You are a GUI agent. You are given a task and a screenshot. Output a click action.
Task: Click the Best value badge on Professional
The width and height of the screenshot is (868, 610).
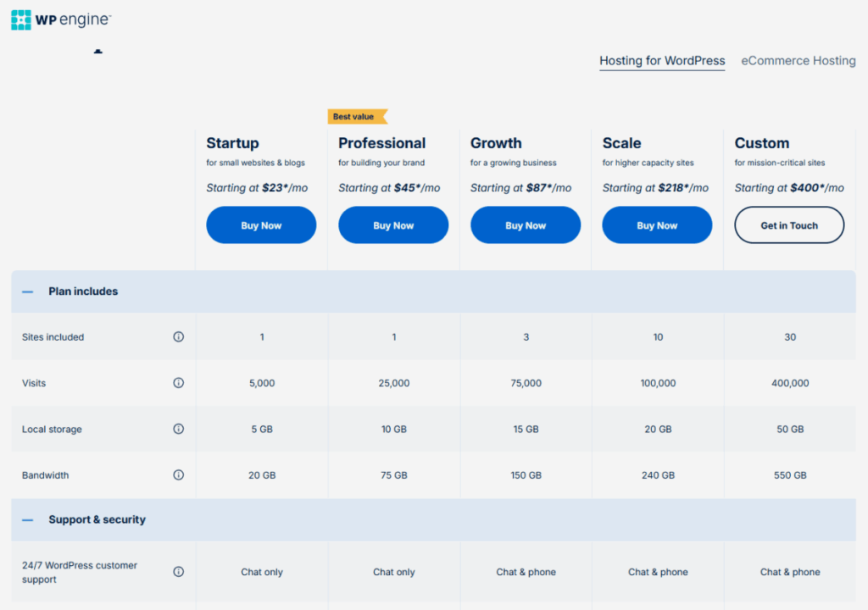click(x=357, y=117)
